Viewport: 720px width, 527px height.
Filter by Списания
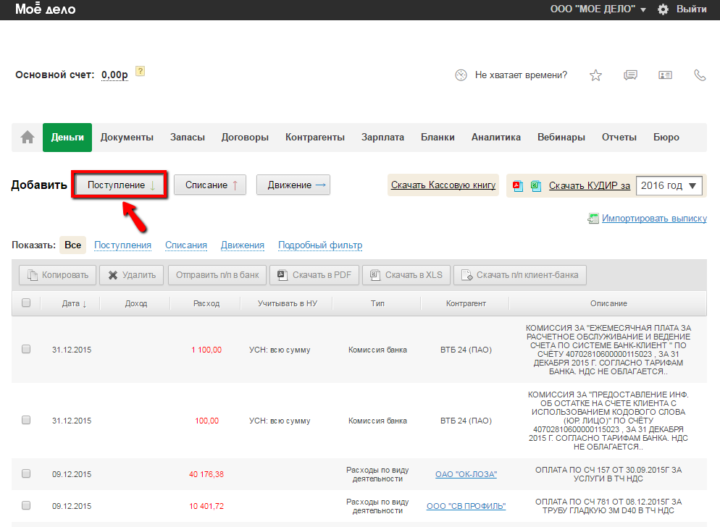tap(186, 245)
